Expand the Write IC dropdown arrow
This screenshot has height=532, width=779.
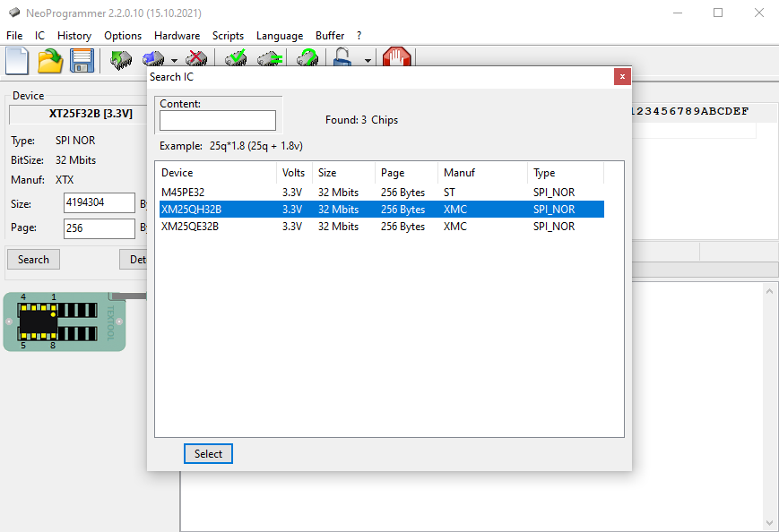[175, 61]
